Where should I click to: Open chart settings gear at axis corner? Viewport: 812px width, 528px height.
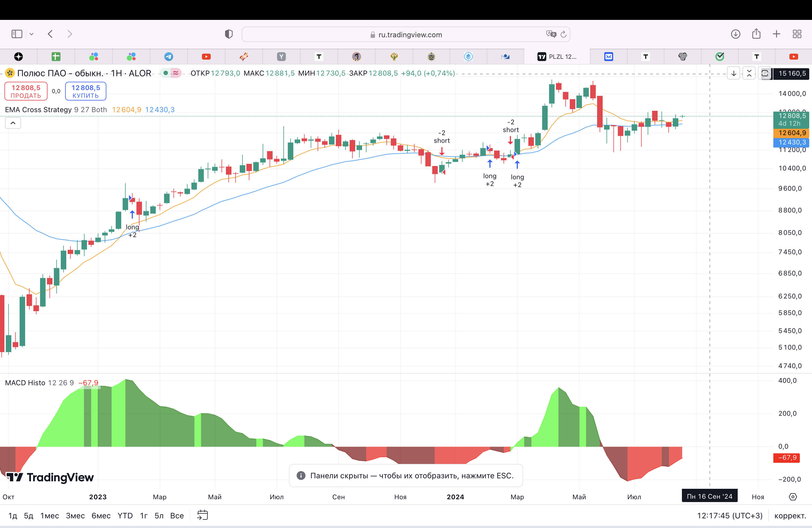click(x=793, y=497)
